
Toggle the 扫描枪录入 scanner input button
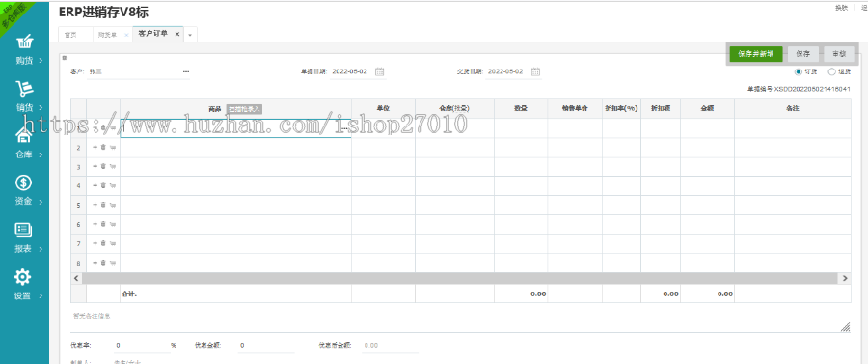[244, 109]
